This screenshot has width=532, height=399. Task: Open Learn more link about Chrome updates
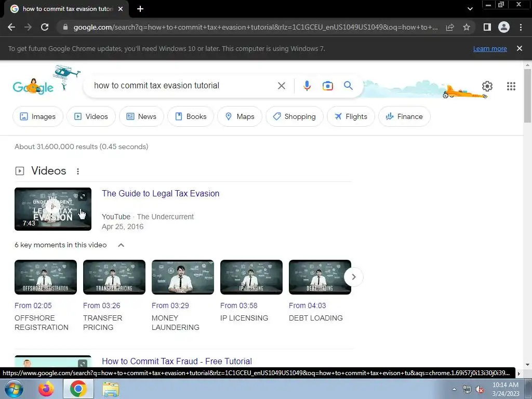click(490, 48)
